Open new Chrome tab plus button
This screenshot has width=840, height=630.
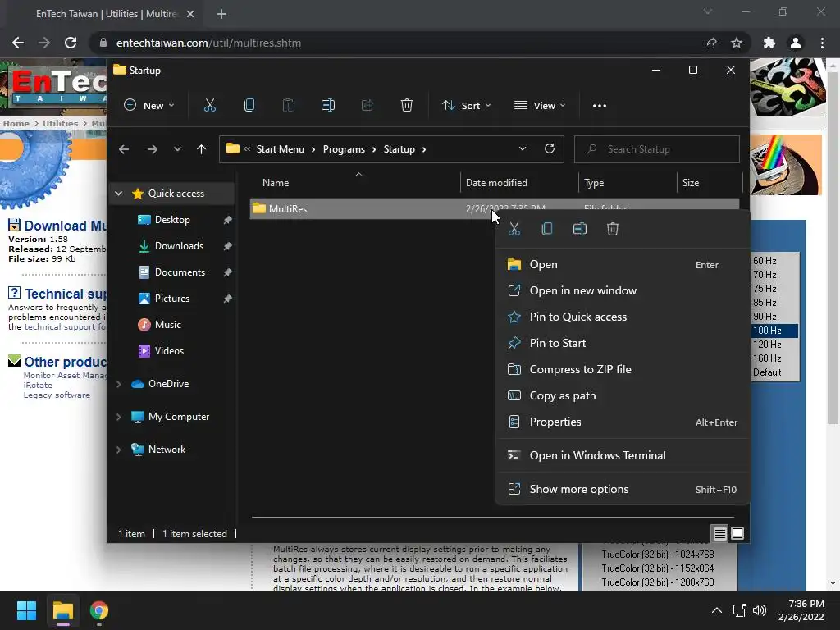point(221,14)
